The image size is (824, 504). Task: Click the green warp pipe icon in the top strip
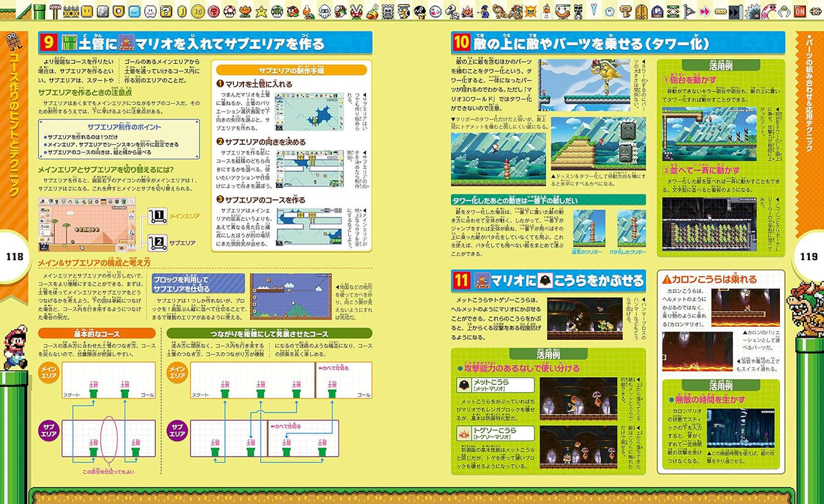[x=38, y=11]
